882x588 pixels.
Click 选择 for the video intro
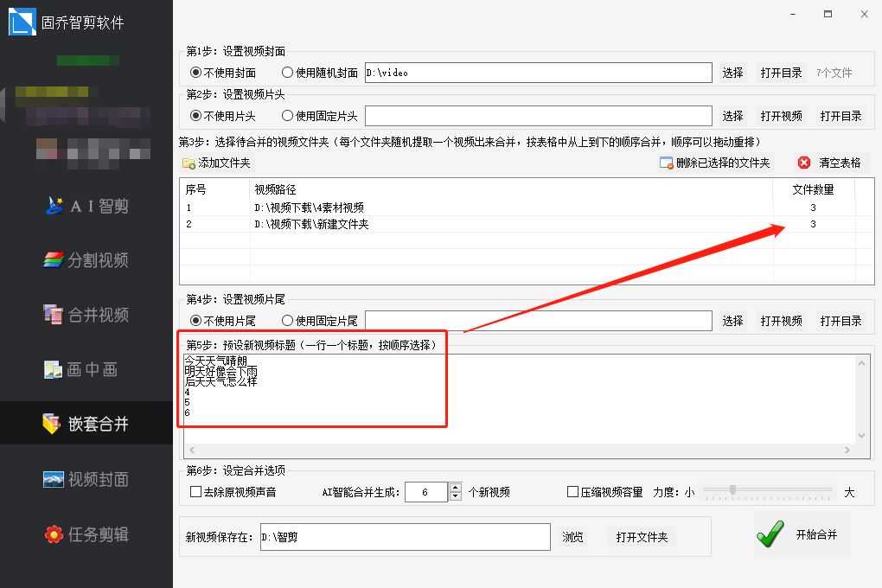click(732, 116)
